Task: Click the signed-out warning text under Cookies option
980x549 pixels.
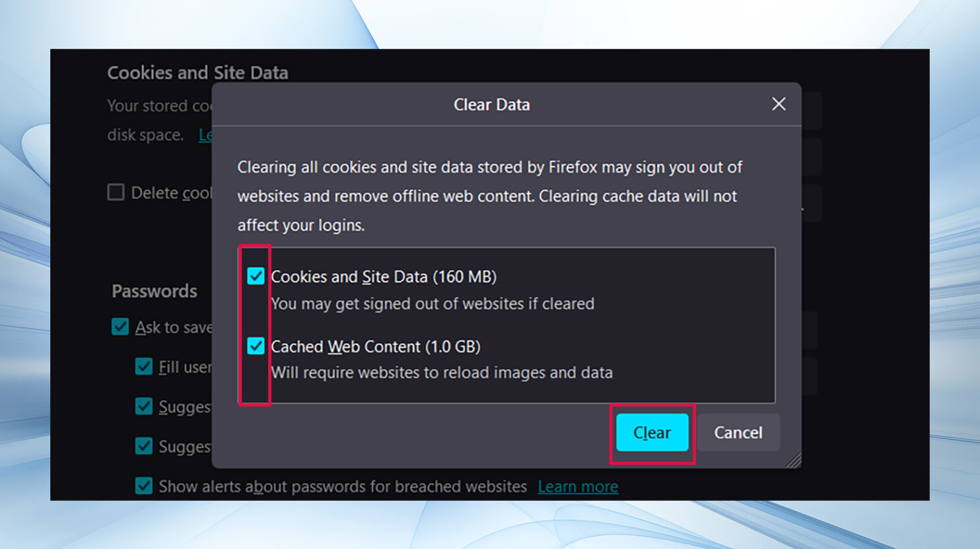Action: point(433,304)
